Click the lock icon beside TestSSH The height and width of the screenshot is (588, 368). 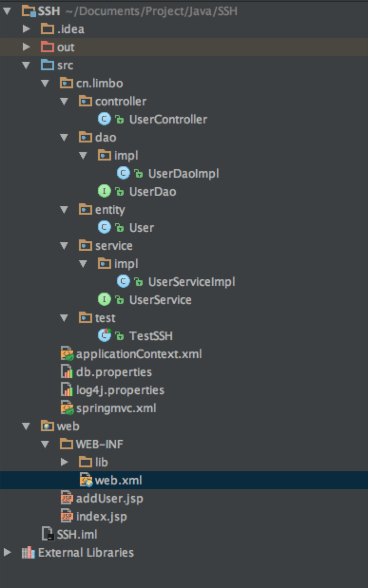pyautogui.click(x=119, y=336)
